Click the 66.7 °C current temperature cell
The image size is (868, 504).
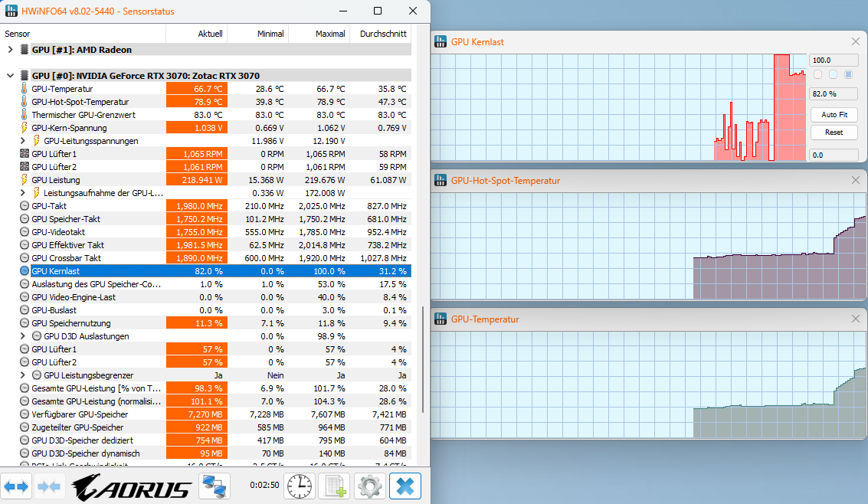tap(197, 89)
